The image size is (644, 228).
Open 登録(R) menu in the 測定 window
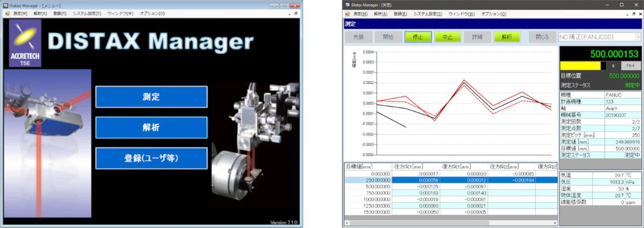[400, 13]
